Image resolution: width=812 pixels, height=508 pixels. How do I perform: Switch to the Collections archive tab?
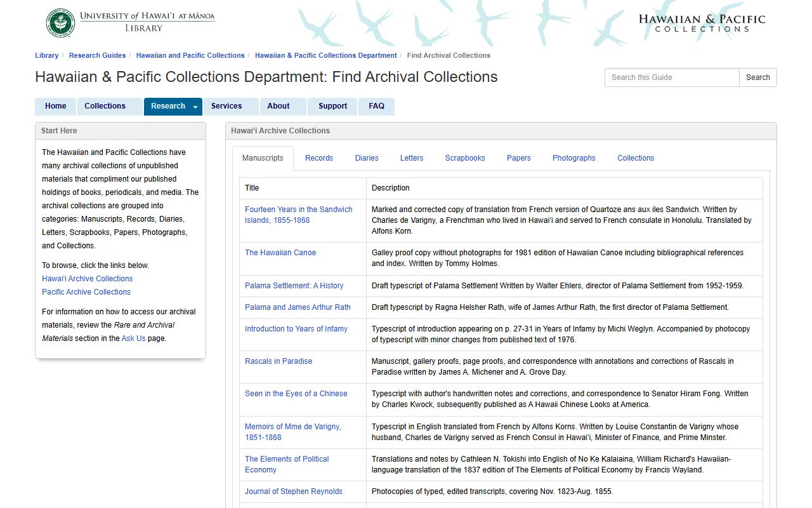[636, 158]
